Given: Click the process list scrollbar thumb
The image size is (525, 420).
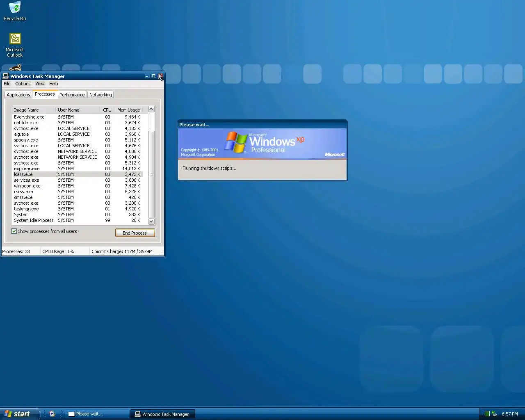Looking at the screenshot, I should 151,174.
